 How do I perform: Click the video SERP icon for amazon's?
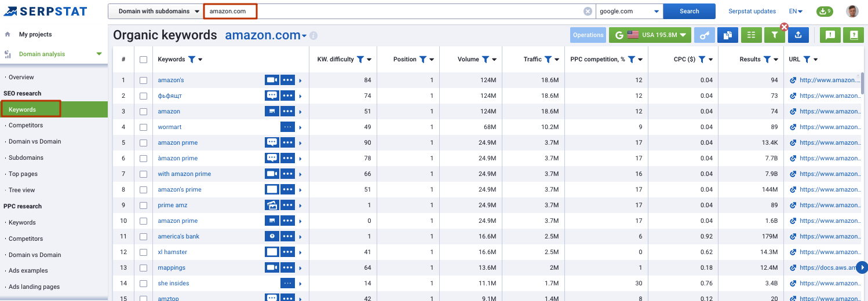272,80
